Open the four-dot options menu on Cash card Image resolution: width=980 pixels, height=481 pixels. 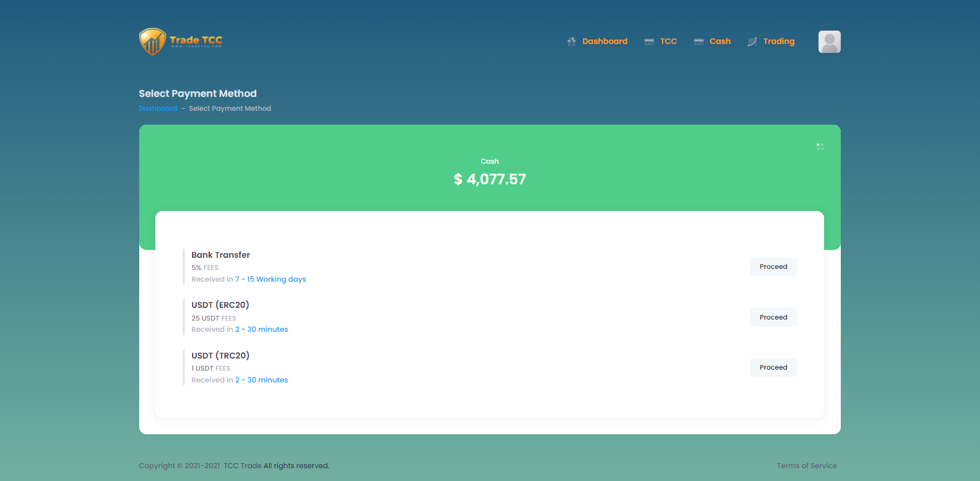tap(820, 146)
